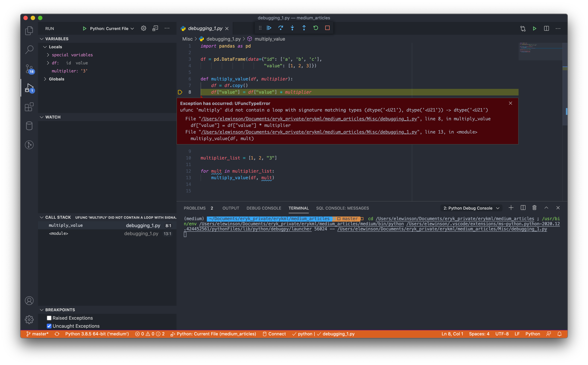Switch to the Debug Console tab
The image size is (588, 365).
[264, 208]
